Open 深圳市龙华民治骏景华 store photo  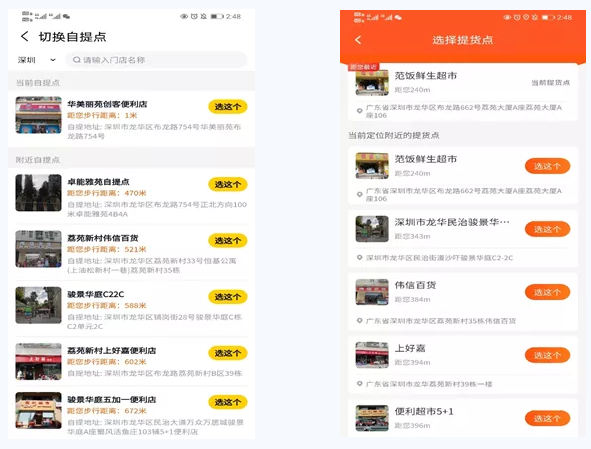pyautogui.click(x=372, y=229)
